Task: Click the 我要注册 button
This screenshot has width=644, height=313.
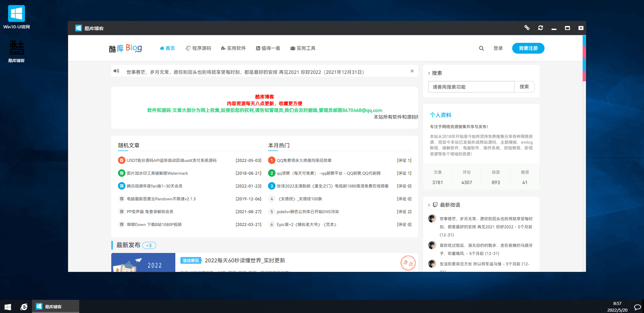Action: pos(528,48)
